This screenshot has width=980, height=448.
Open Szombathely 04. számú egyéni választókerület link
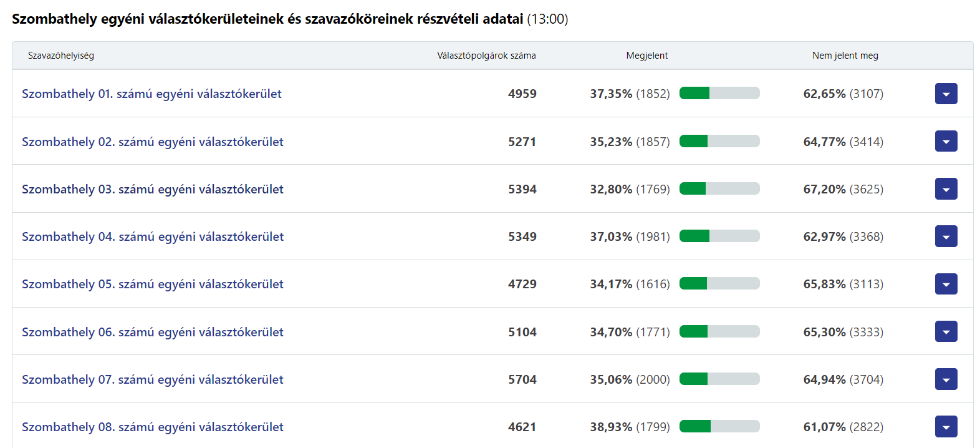tap(153, 236)
